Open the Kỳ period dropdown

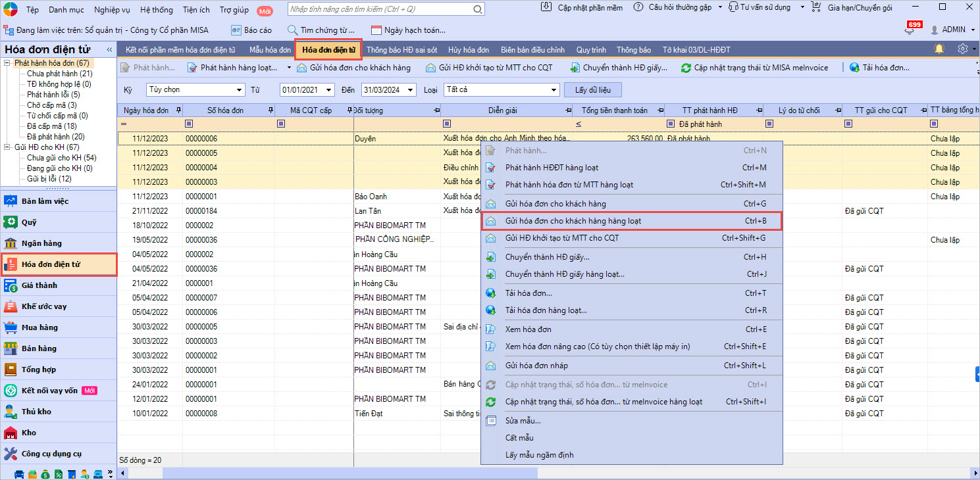click(239, 89)
